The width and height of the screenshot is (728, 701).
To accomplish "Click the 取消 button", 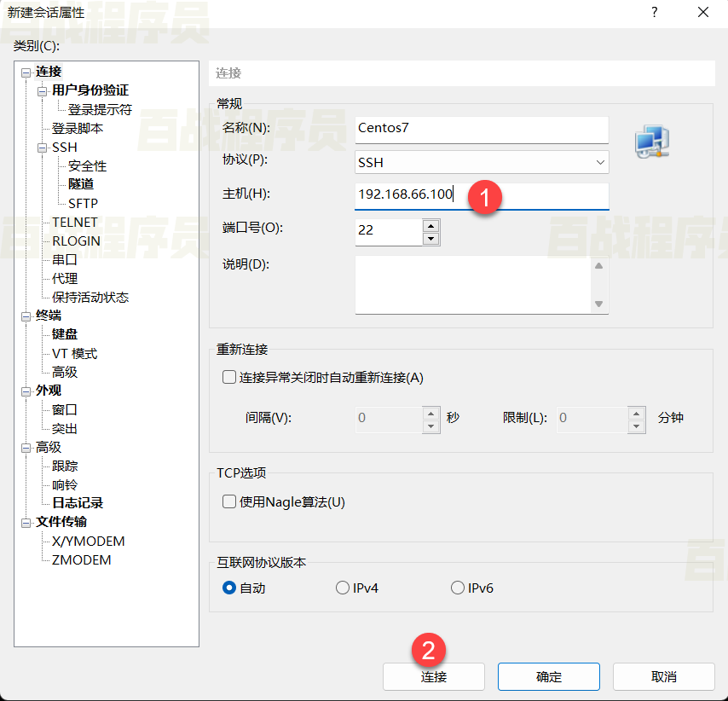I will click(x=664, y=676).
